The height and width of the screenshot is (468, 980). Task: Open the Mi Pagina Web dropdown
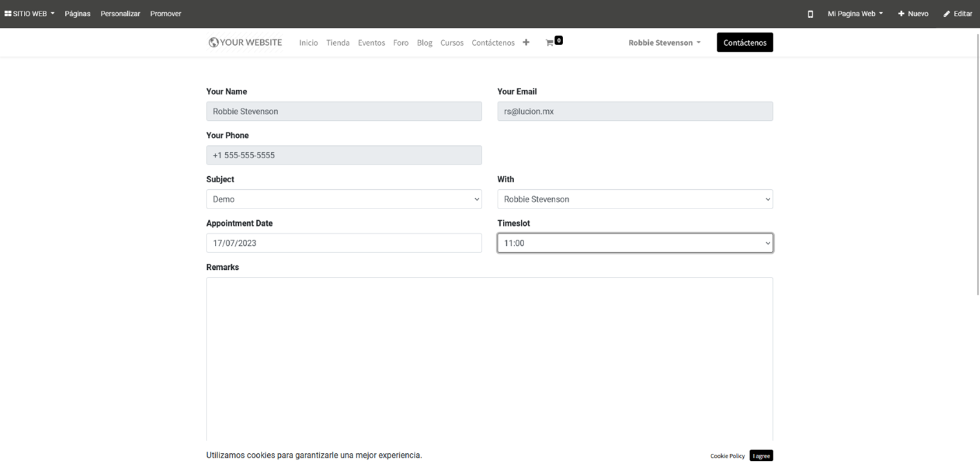pyautogui.click(x=855, y=14)
